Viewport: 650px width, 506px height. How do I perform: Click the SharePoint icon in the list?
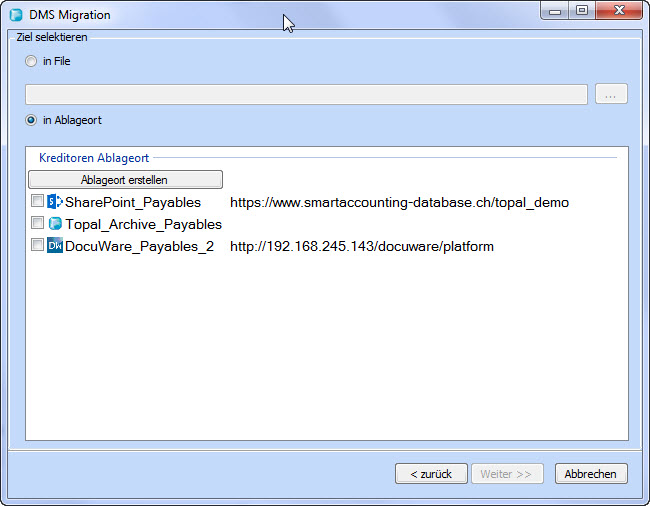coord(55,202)
